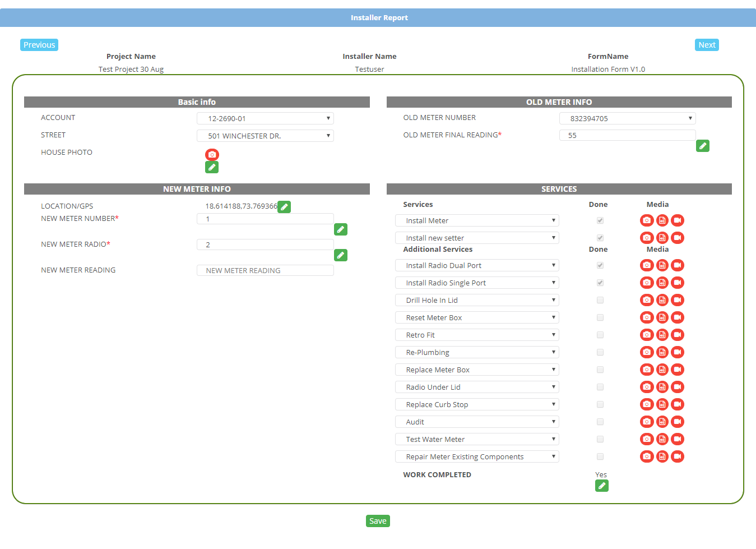Click the camera icon for Test Water Meter

click(x=647, y=439)
